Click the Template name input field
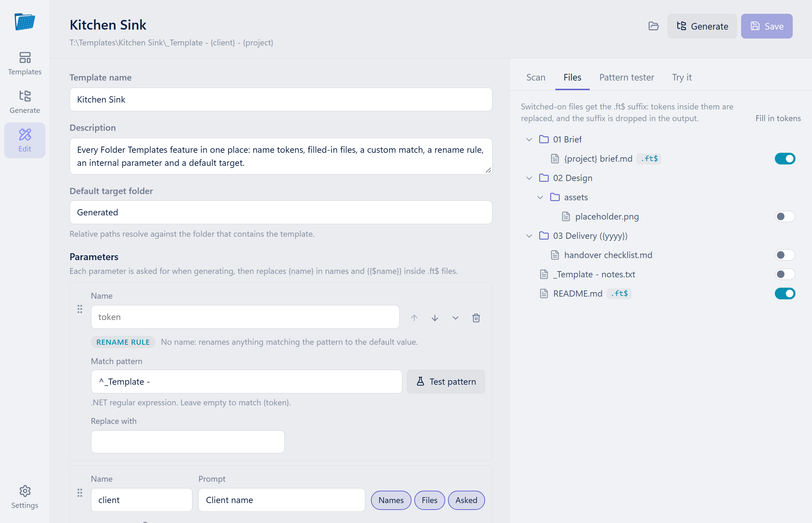The width and height of the screenshot is (812, 523). click(x=281, y=99)
